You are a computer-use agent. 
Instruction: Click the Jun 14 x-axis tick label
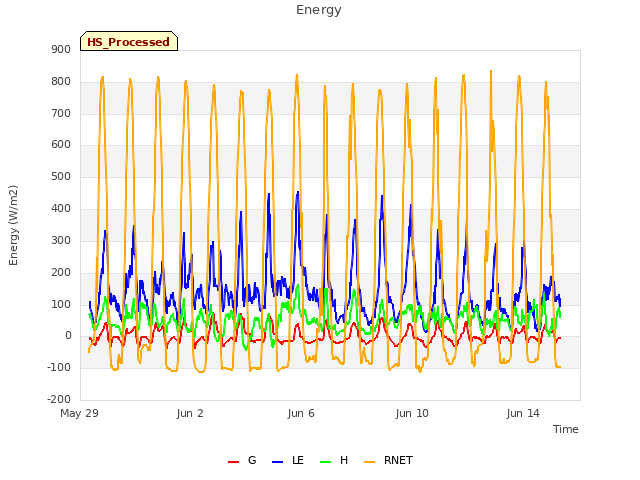click(x=523, y=413)
